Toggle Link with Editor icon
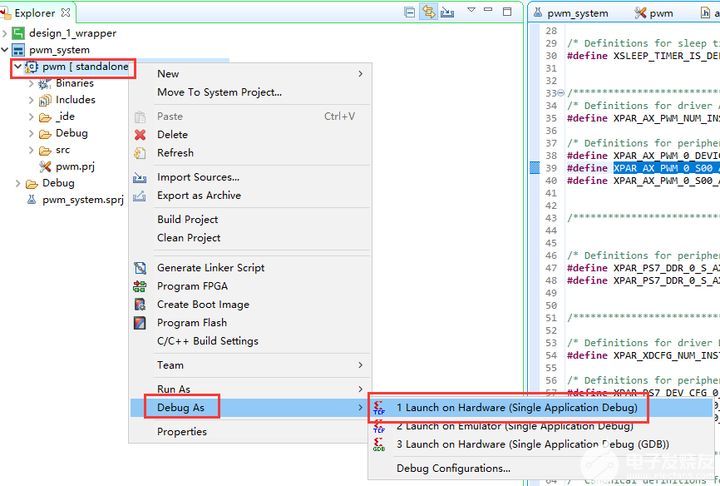The image size is (720, 486). click(428, 12)
